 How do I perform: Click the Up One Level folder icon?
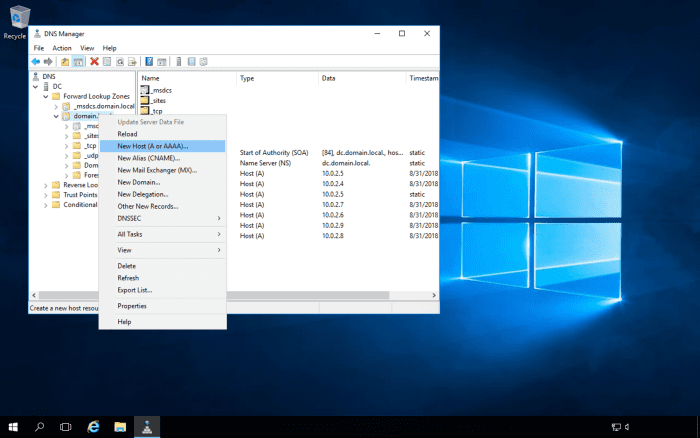65,62
